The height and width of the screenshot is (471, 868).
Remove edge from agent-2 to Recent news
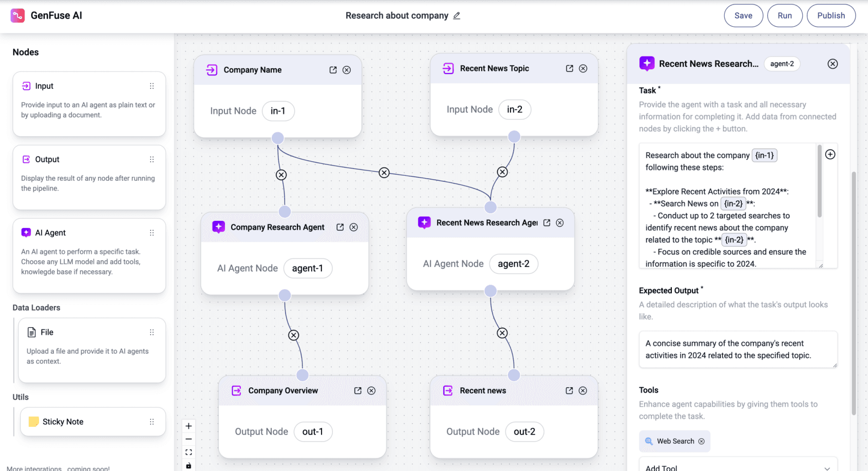coord(502,333)
